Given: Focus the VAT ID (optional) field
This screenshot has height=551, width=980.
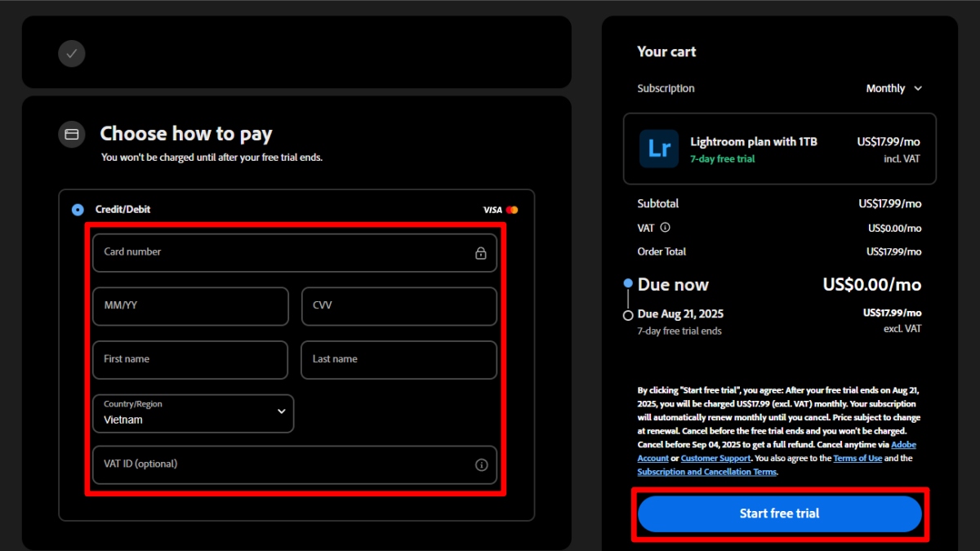Looking at the screenshot, I should tap(295, 465).
